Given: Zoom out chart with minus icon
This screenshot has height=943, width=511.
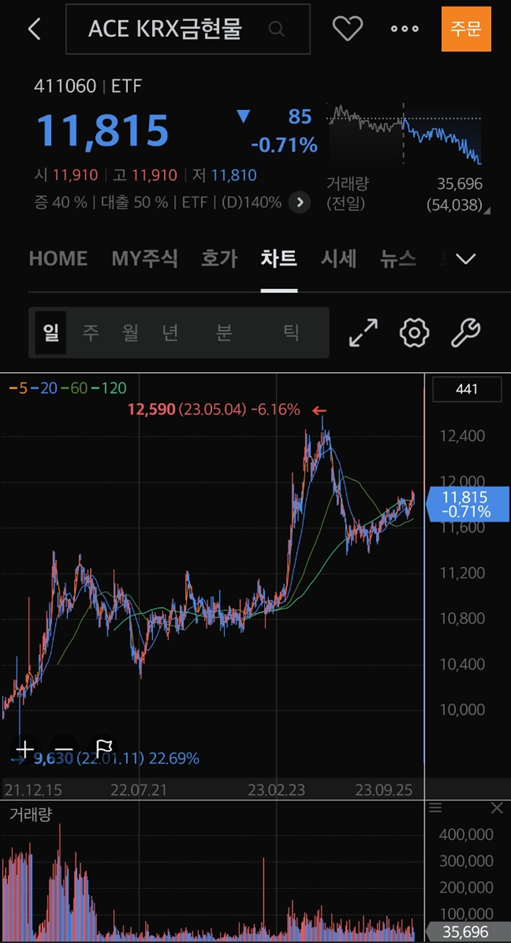Looking at the screenshot, I should point(63,749).
